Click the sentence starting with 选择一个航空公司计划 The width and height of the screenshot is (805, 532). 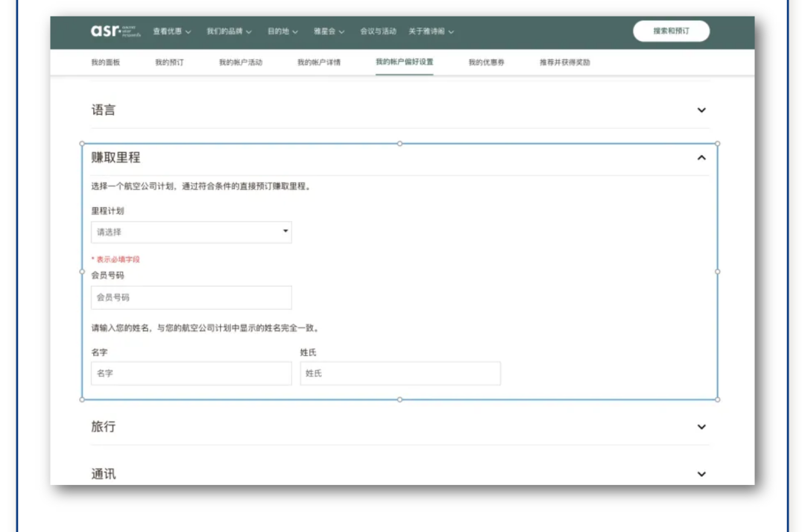coord(201,186)
